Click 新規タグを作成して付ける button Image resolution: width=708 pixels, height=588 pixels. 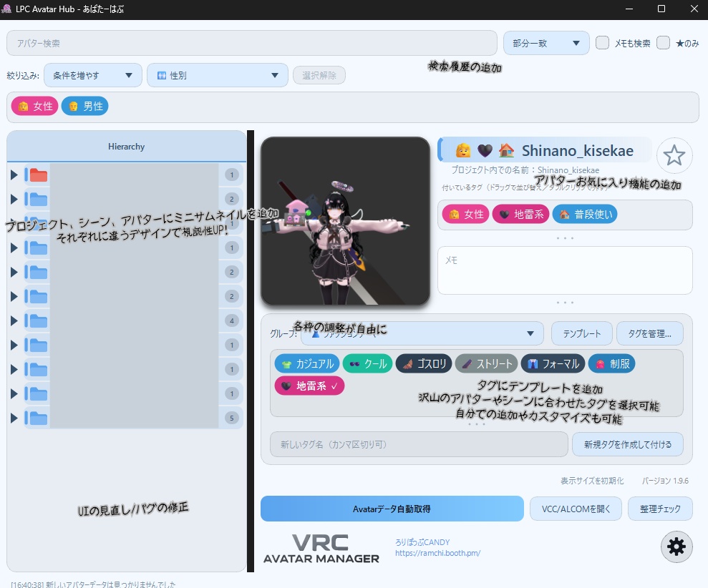[628, 444]
